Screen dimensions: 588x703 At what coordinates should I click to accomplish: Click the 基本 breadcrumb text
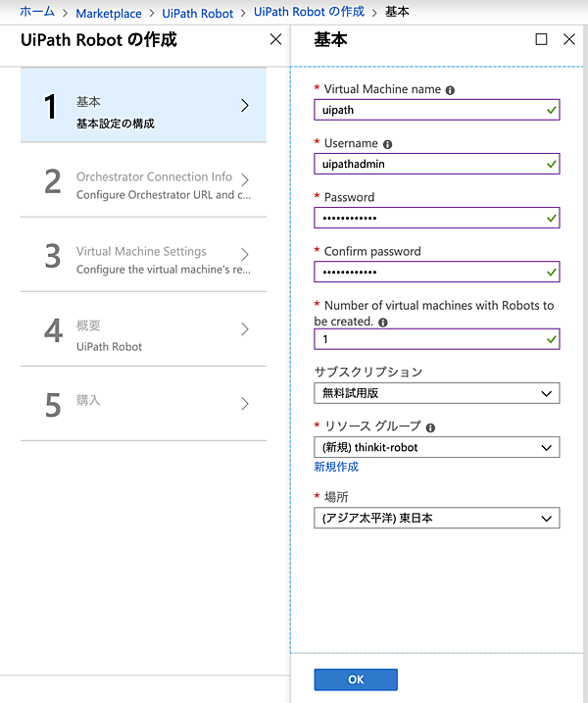pos(397,12)
